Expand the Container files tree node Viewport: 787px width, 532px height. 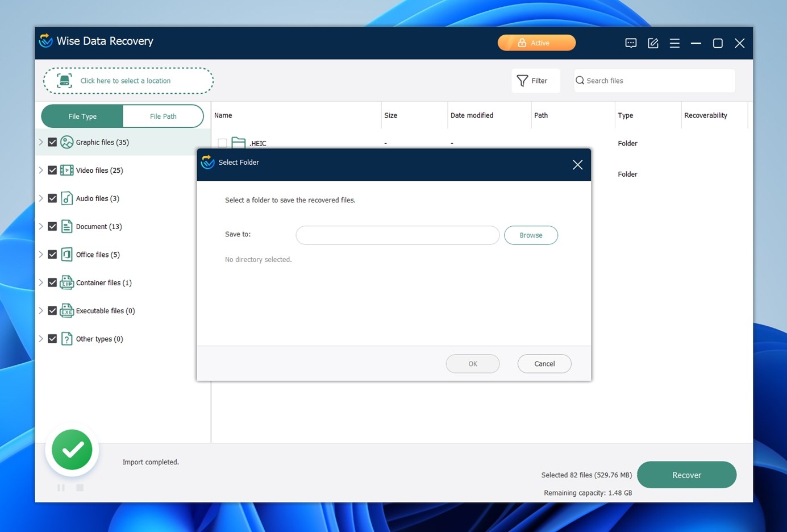(41, 282)
